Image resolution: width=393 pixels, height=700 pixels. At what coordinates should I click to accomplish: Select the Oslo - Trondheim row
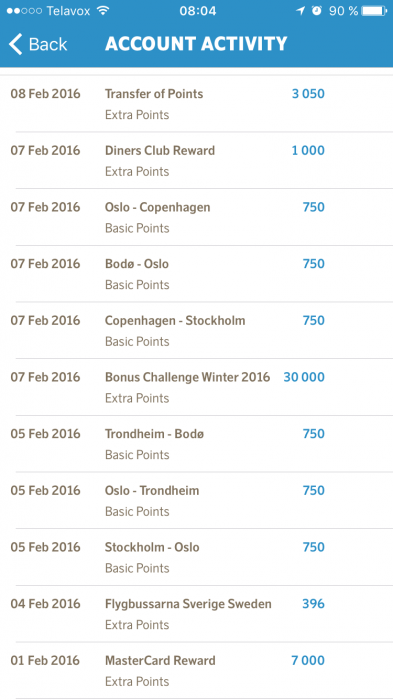pos(196,500)
